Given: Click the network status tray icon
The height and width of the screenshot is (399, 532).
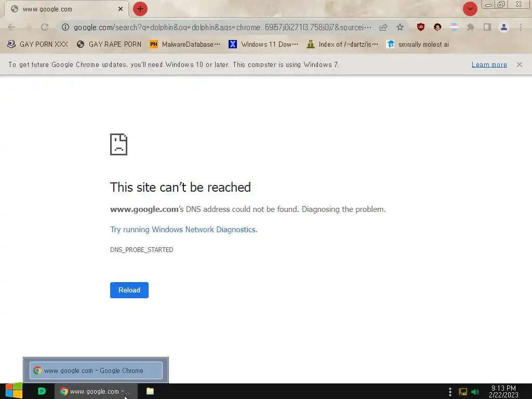Looking at the screenshot, I should tap(463, 392).
